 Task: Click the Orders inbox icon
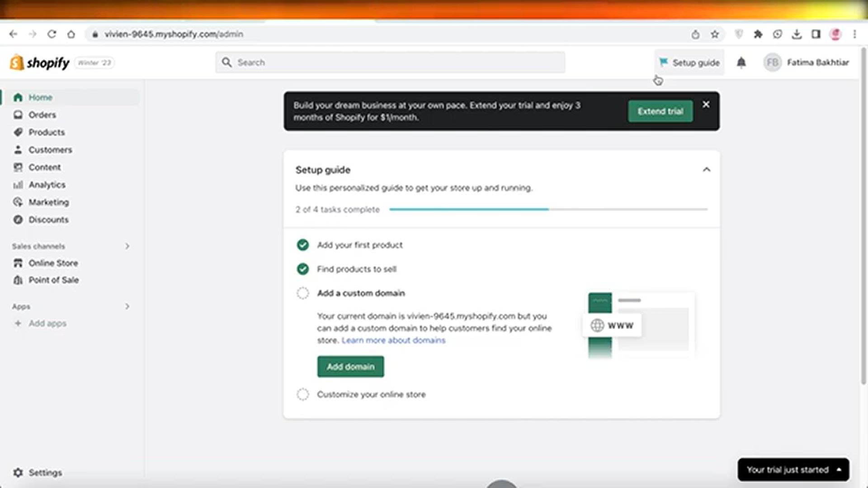(x=18, y=115)
